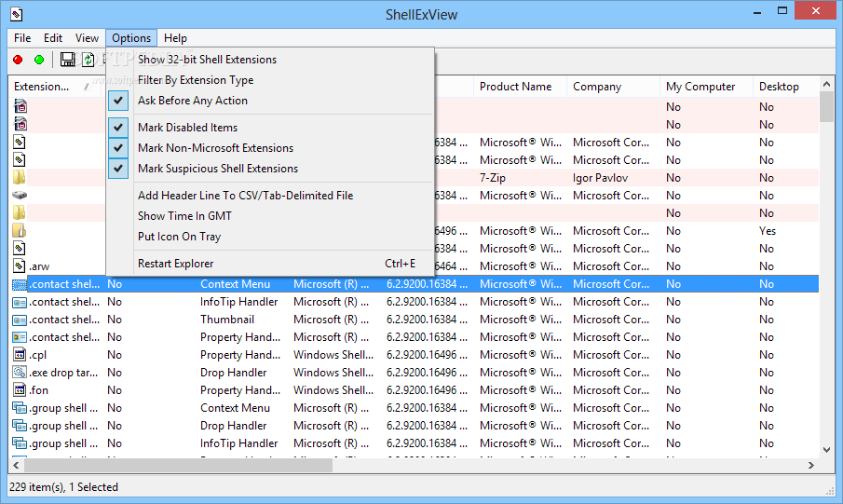Click the Igor Pavlov company cell
This screenshot has width=843, height=504.
point(600,178)
